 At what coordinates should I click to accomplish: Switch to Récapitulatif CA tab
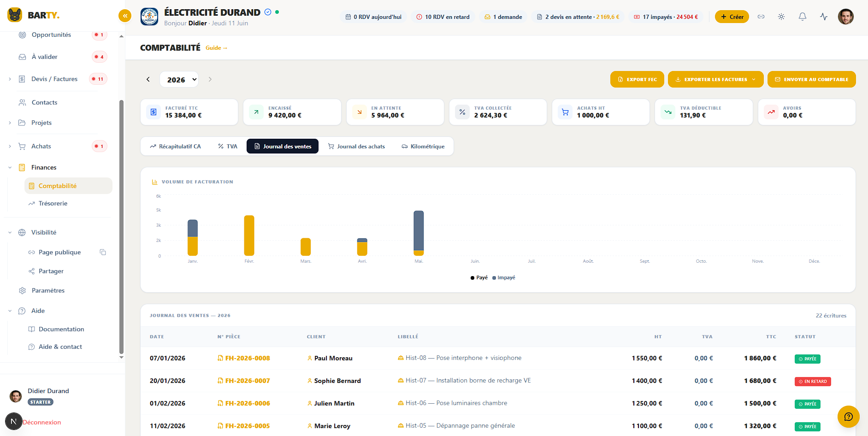175,146
